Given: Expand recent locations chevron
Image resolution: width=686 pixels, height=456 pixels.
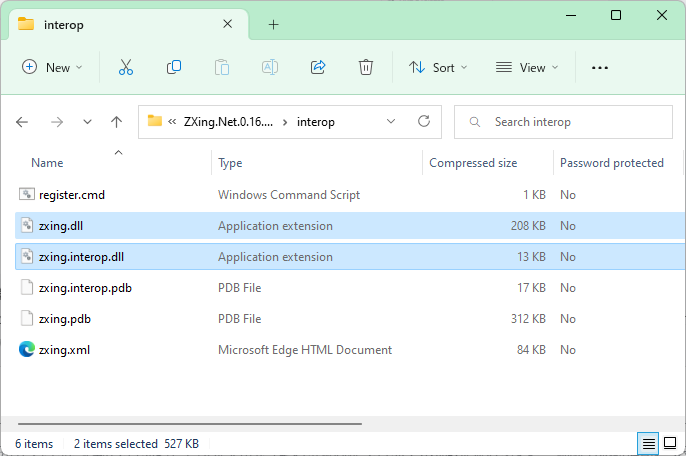Looking at the screenshot, I should pyautogui.click(x=88, y=122).
